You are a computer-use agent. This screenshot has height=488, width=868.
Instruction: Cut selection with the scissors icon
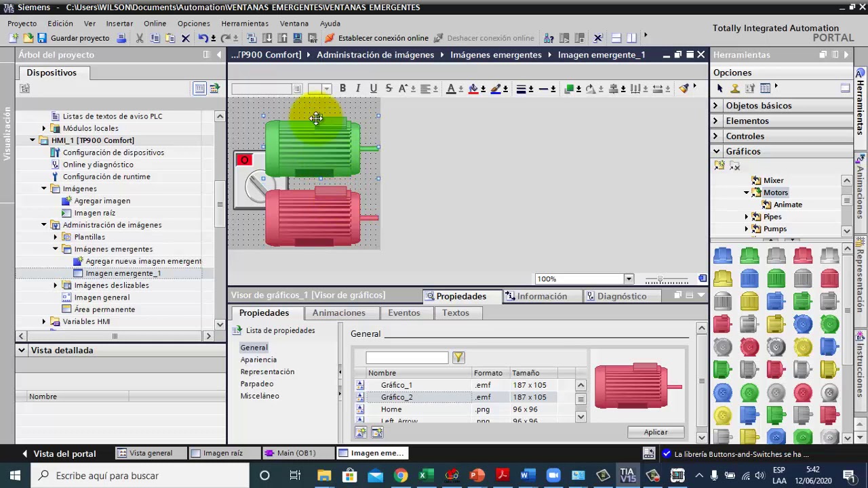pos(140,38)
